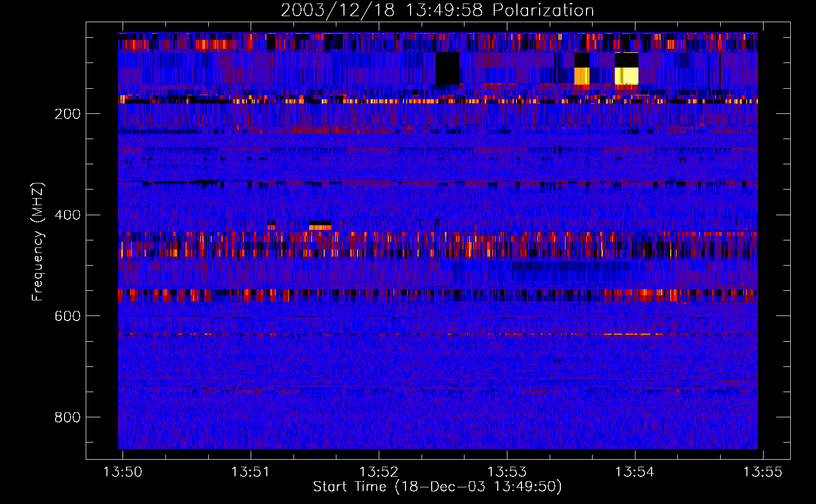Click the 400 frequency tick label
This screenshot has height=504, width=816.
point(68,215)
